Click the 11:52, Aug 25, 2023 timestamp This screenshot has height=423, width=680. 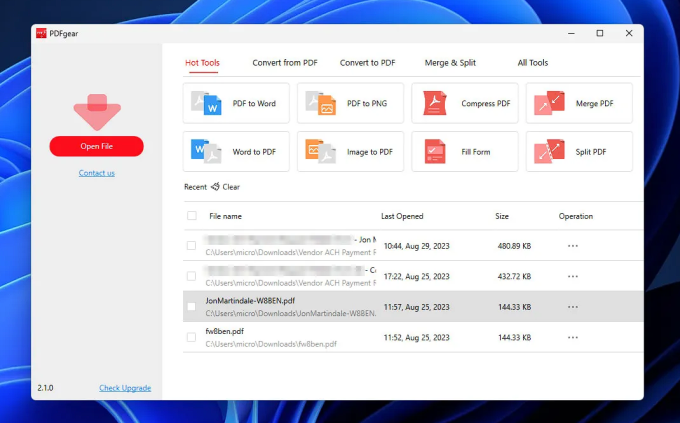417,338
